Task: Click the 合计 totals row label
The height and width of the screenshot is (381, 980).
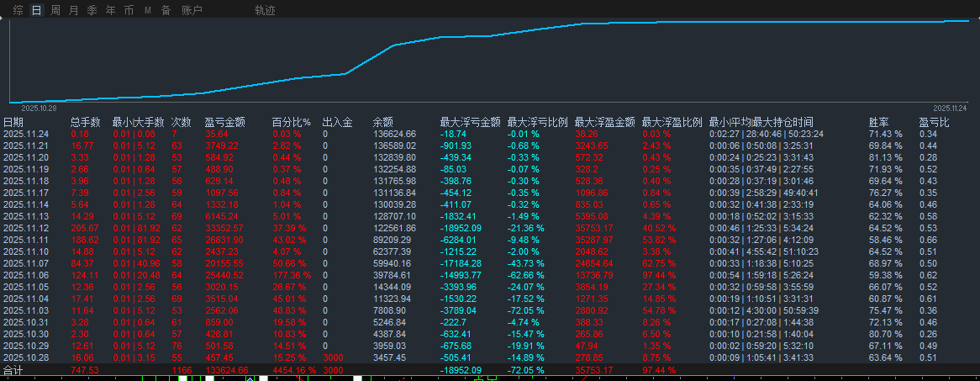Action: [x=13, y=370]
